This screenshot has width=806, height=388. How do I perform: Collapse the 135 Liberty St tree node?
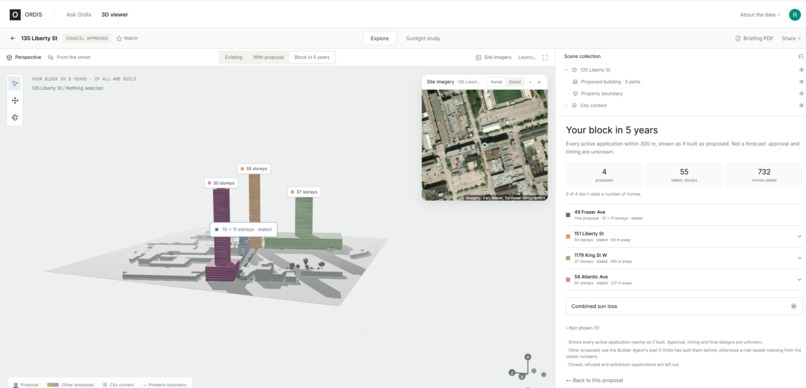point(566,70)
